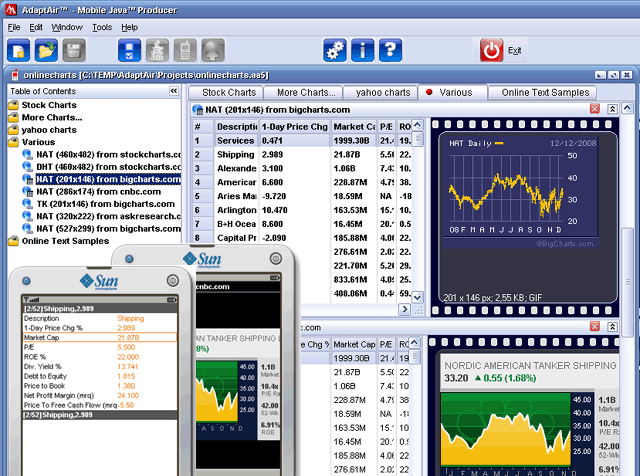The height and width of the screenshot is (476, 640).
Task: Switch to the yahoo charts tab
Action: pyautogui.click(x=380, y=93)
